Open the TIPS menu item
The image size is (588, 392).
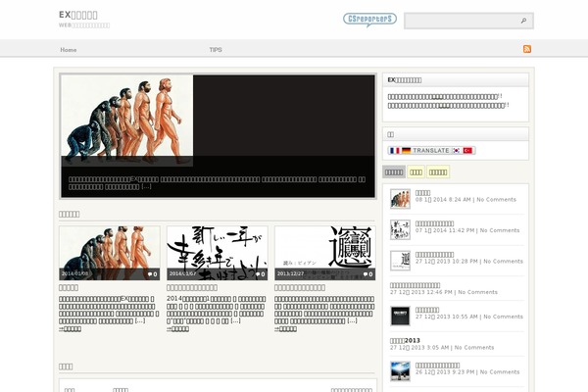click(216, 49)
